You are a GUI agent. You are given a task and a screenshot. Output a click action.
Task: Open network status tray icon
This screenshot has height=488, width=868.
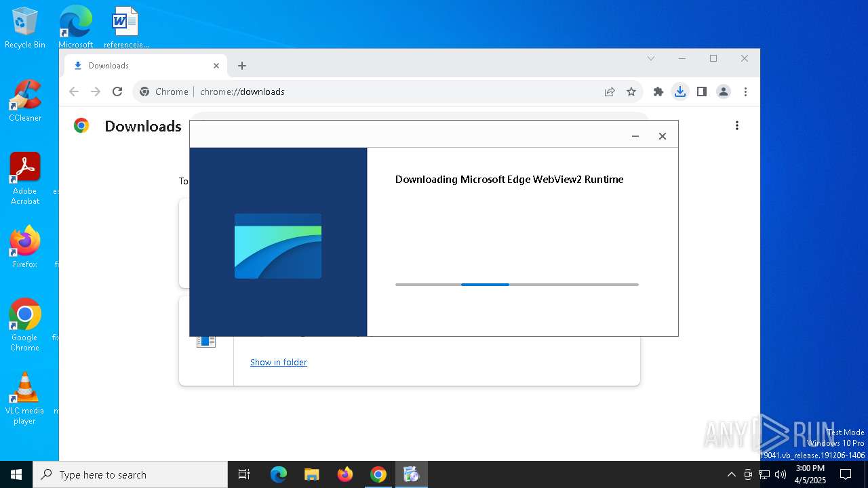click(x=764, y=474)
